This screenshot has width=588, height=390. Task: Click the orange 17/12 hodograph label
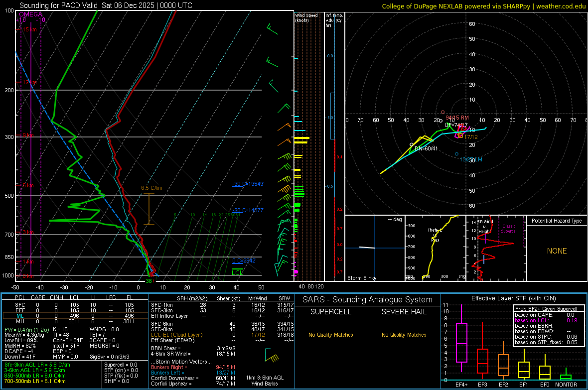[x=471, y=137]
